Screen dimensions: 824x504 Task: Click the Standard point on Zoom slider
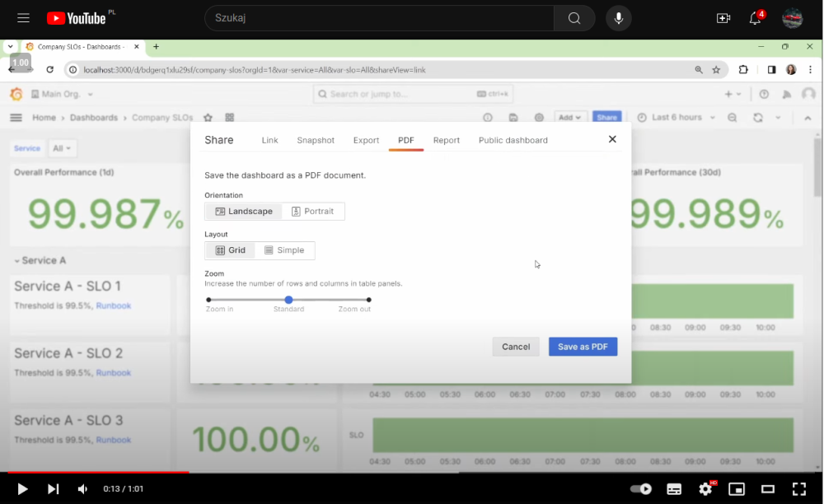288,300
